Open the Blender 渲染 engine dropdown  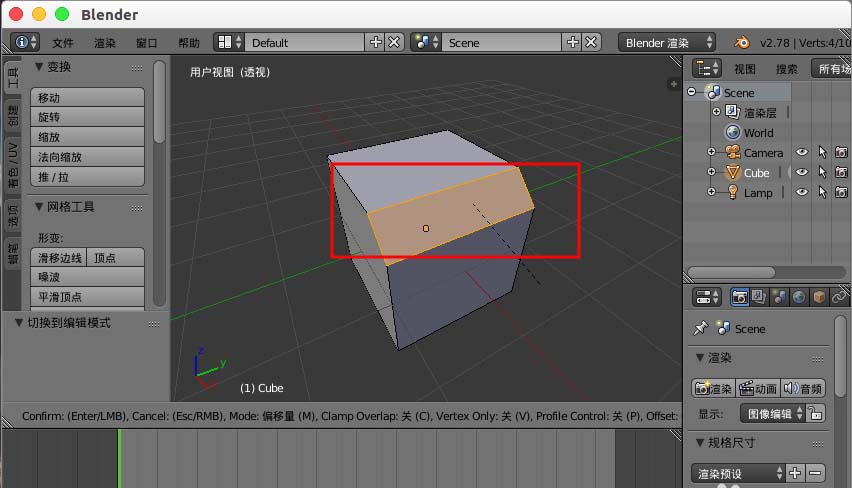click(667, 42)
